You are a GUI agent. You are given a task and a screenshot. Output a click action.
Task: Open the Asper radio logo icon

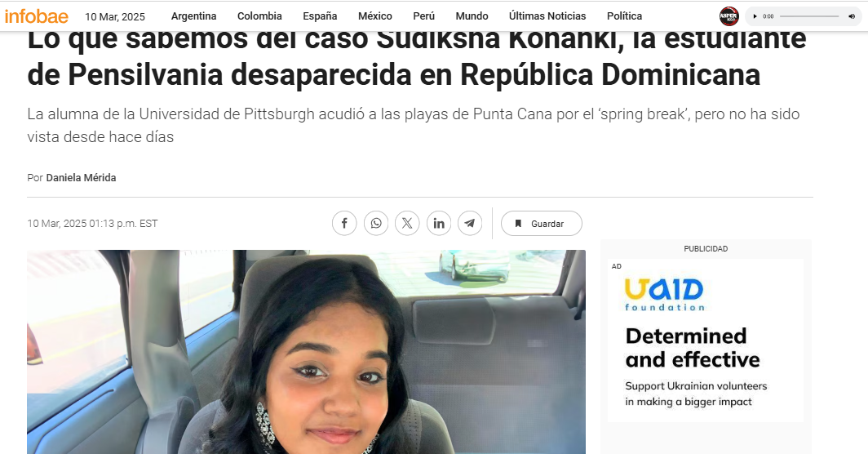pyautogui.click(x=729, y=16)
